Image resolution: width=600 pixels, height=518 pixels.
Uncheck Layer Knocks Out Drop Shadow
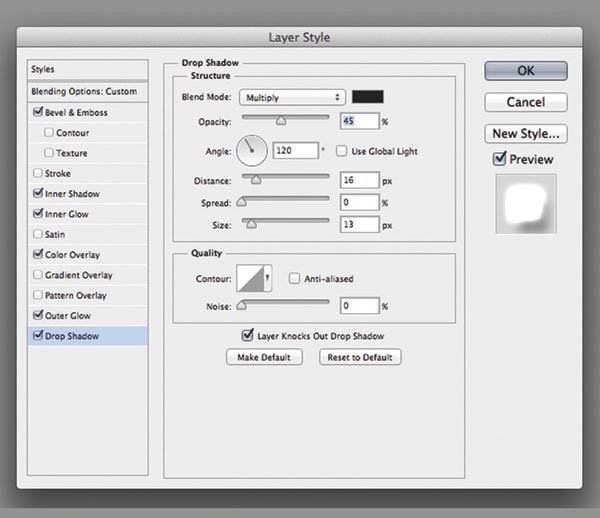[248, 336]
